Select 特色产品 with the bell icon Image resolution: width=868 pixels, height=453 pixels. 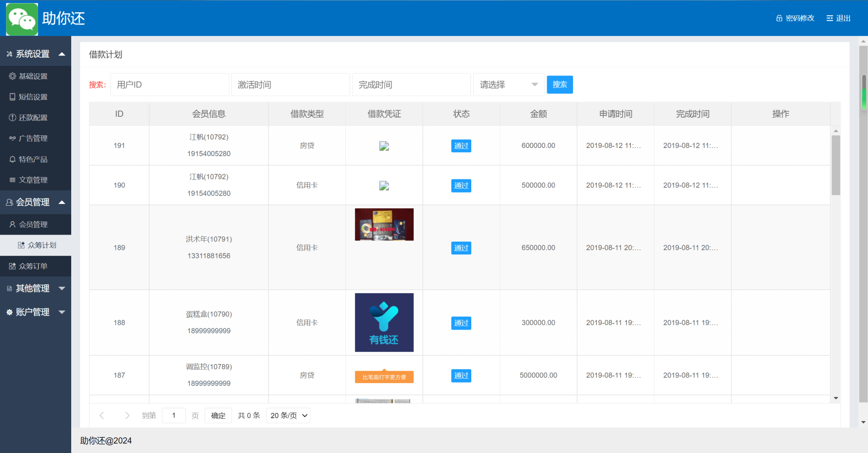click(33, 159)
